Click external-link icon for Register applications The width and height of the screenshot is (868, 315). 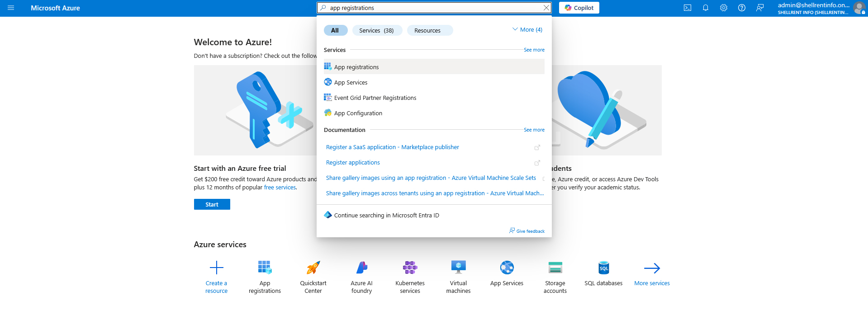point(537,163)
